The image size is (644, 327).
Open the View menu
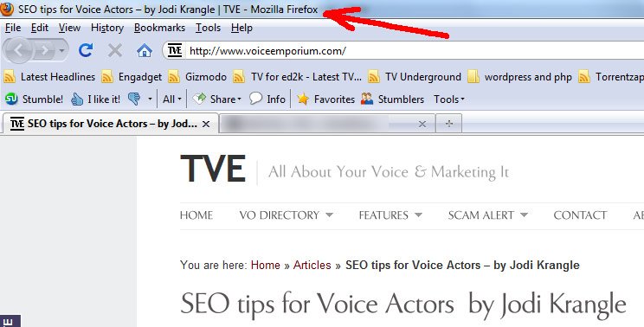pyautogui.click(x=69, y=28)
